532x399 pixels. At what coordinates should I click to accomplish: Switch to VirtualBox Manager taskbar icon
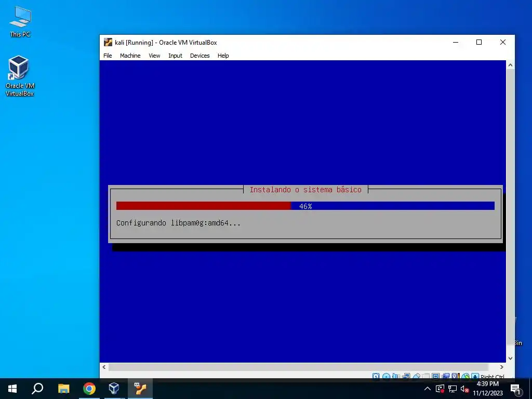pyautogui.click(x=114, y=389)
